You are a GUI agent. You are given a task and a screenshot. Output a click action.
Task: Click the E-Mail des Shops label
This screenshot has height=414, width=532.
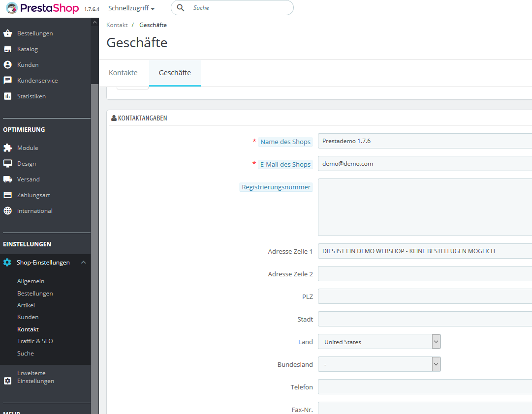pos(285,164)
